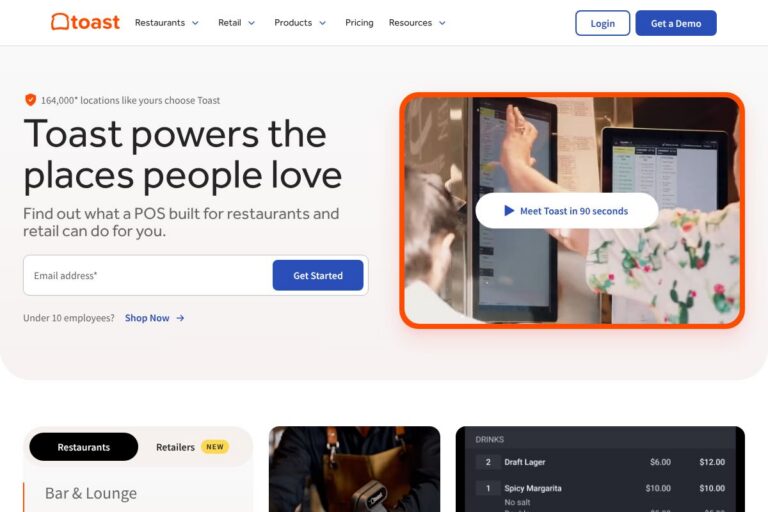Click the Toast logo icon
The height and width of the screenshot is (512, 768).
click(60, 22)
